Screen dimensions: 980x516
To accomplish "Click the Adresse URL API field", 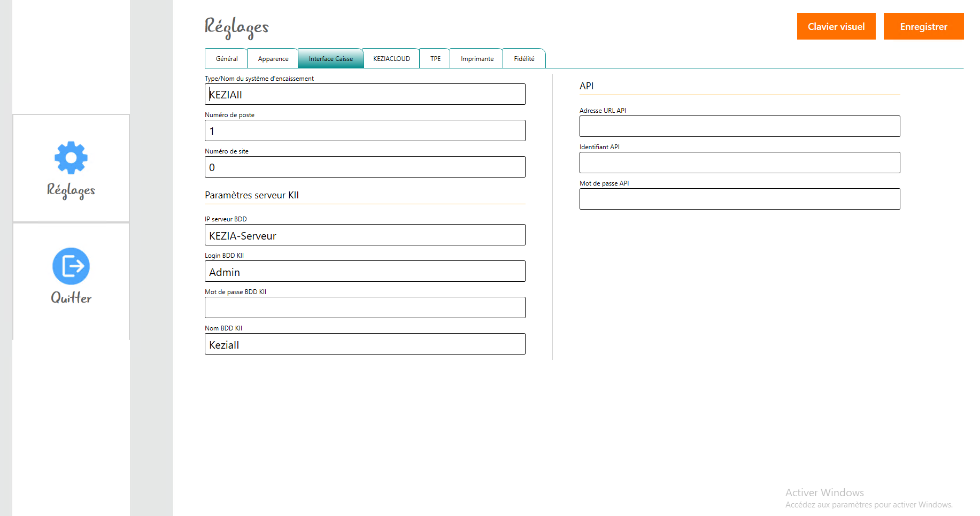I will [x=739, y=127].
